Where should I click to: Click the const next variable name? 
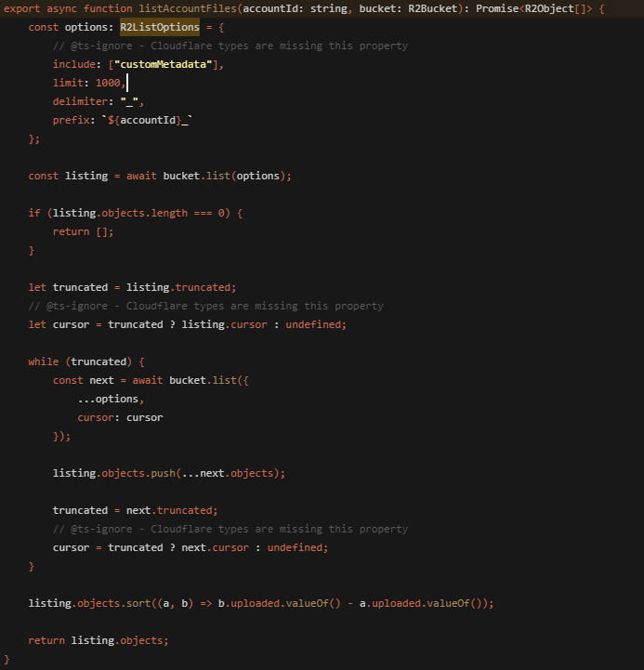coord(101,380)
